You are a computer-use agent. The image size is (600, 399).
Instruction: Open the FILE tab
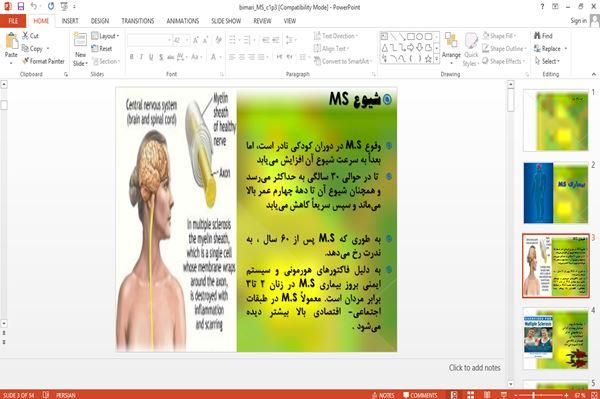(13, 21)
